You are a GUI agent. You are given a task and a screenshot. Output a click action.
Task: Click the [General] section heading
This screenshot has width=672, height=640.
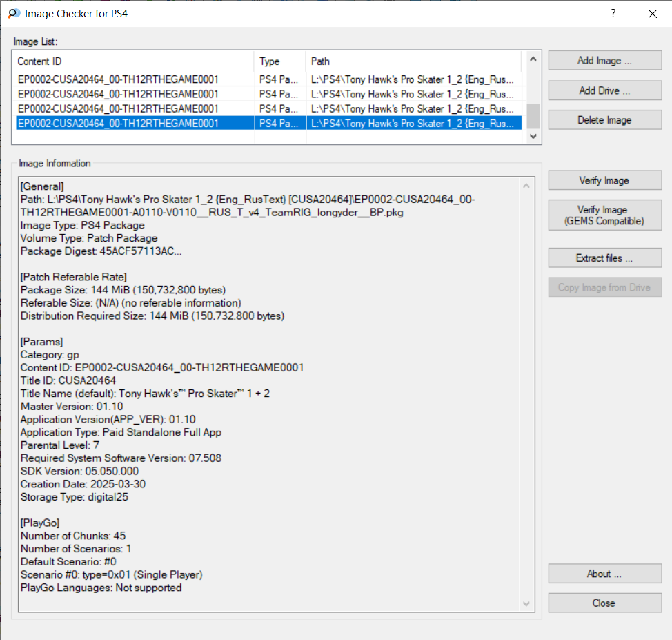coord(42,186)
